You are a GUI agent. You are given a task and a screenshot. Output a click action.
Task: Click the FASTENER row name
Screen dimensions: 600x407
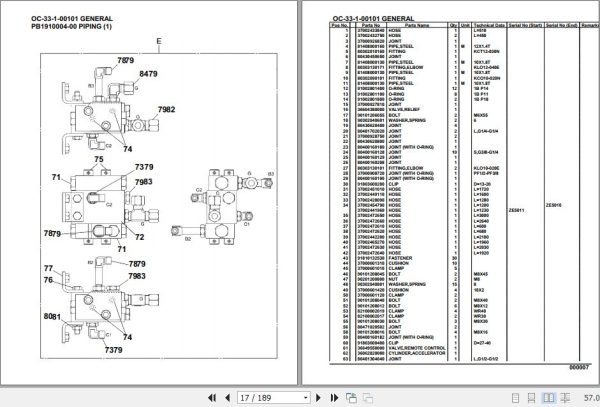[x=400, y=258]
